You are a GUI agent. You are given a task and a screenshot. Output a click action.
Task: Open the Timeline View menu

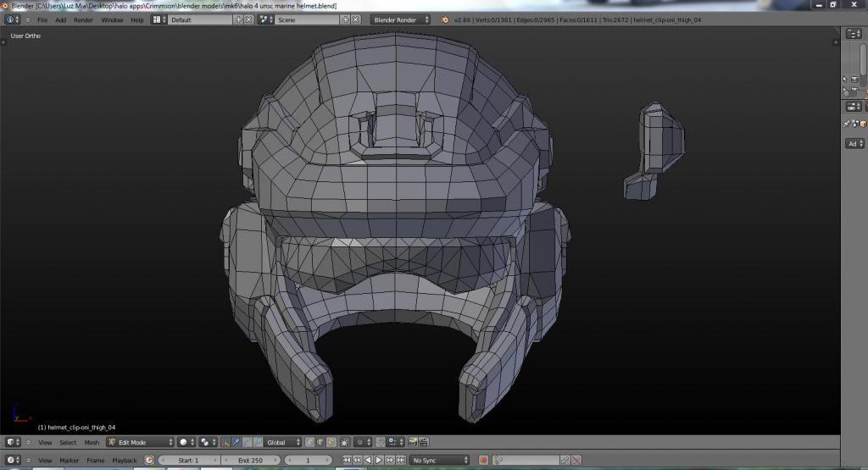click(x=45, y=461)
